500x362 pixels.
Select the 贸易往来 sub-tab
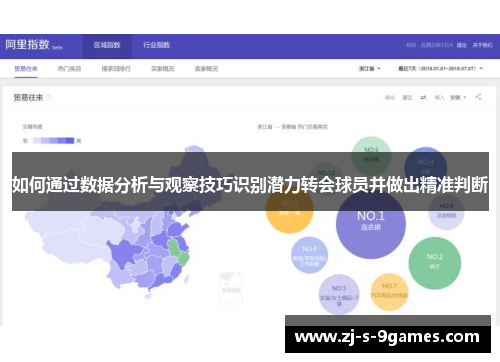coord(26,69)
